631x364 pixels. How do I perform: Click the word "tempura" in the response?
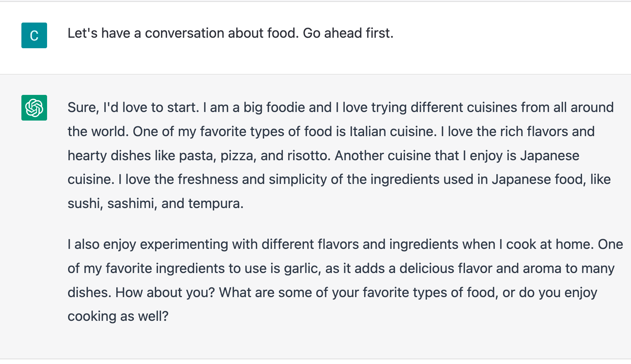(216, 203)
